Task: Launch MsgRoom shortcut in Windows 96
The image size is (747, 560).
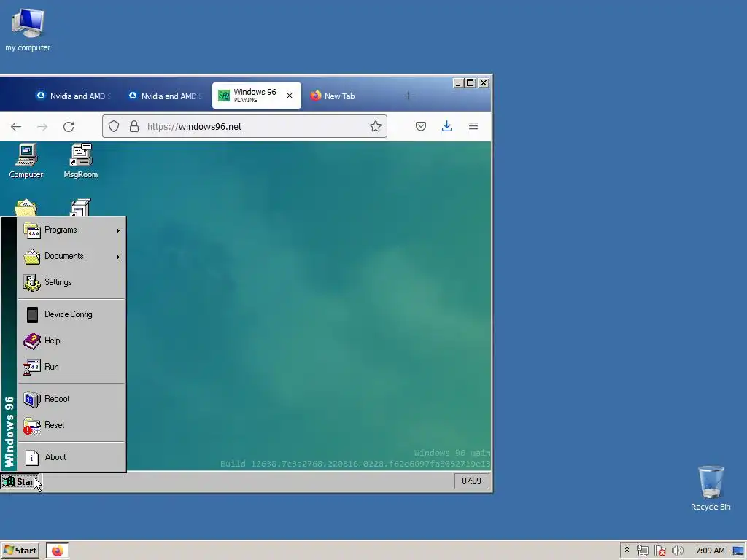Action: pyautogui.click(x=81, y=161)
